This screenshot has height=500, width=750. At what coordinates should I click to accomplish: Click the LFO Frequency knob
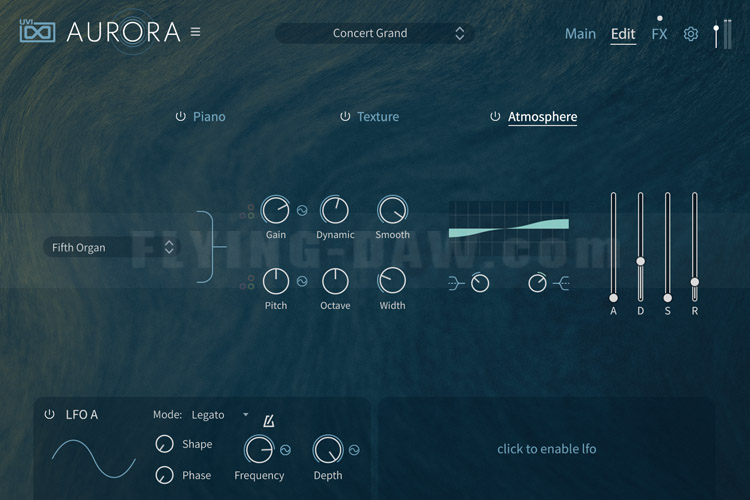(x=259, y=450)
